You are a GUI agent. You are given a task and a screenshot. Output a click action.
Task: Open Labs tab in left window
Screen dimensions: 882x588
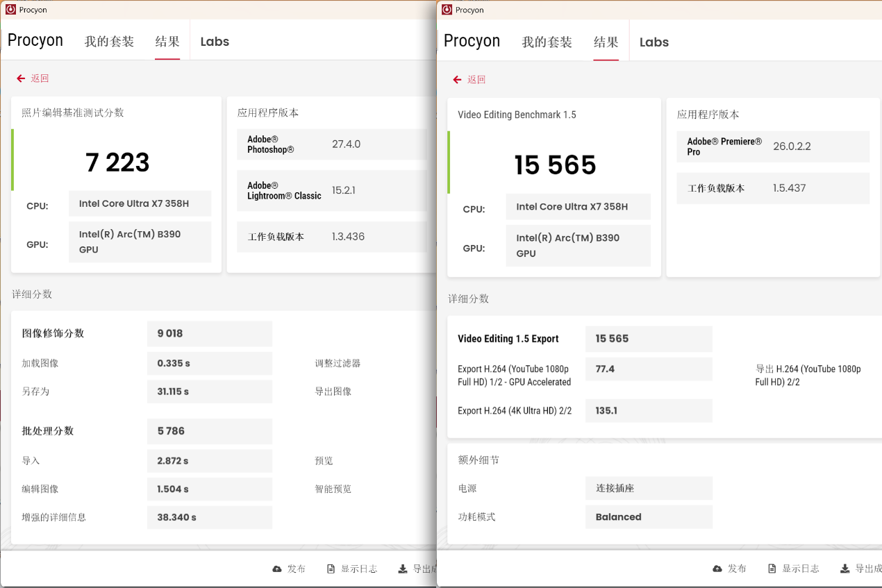[215, 42]
